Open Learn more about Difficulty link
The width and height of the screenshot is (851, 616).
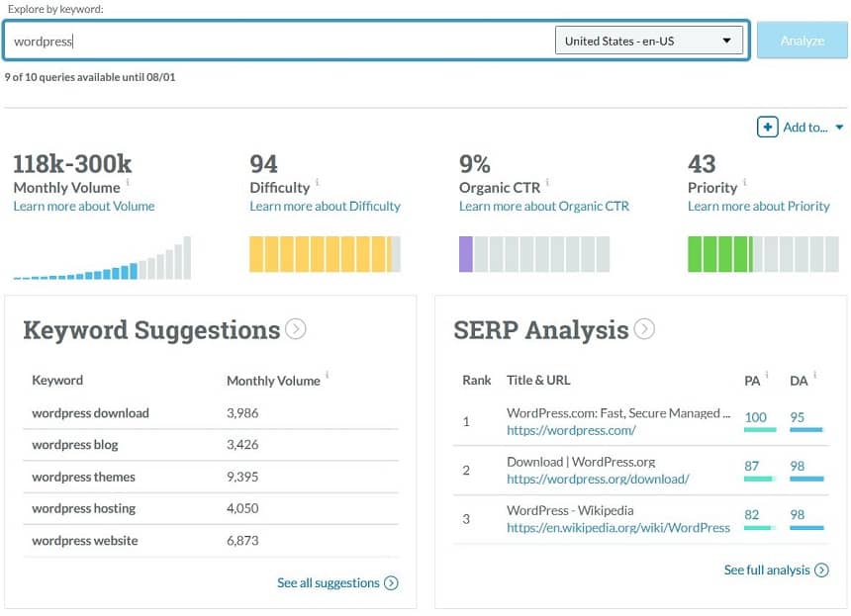326,206
